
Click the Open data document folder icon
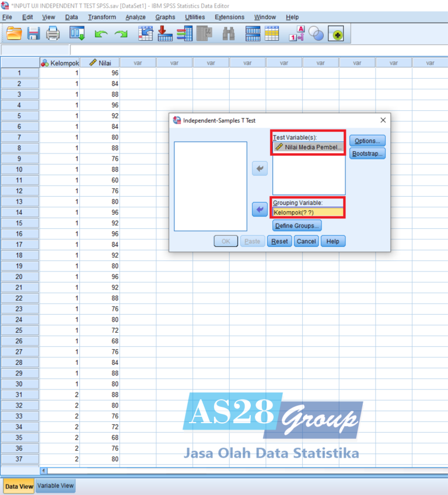[14, 34]
